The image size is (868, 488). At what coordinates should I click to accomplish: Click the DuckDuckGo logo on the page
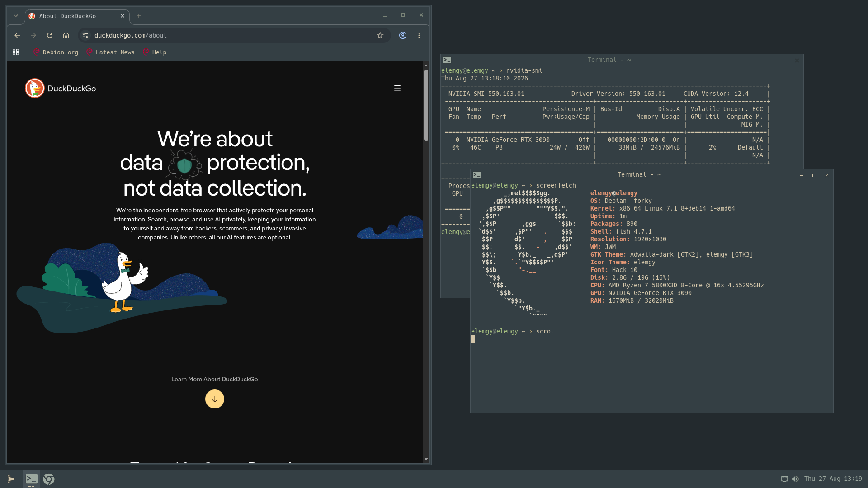[61, 88]
